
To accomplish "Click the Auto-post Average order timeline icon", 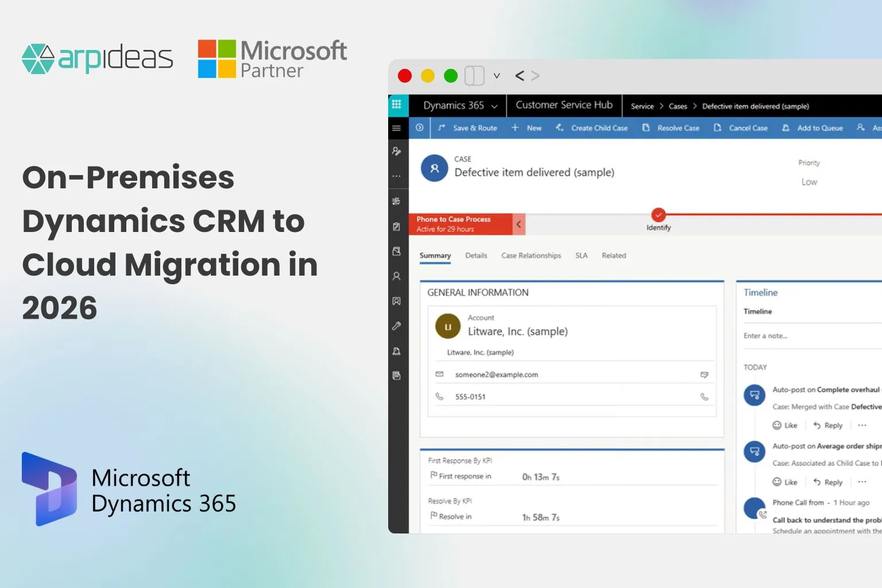I will coord(755,451).
